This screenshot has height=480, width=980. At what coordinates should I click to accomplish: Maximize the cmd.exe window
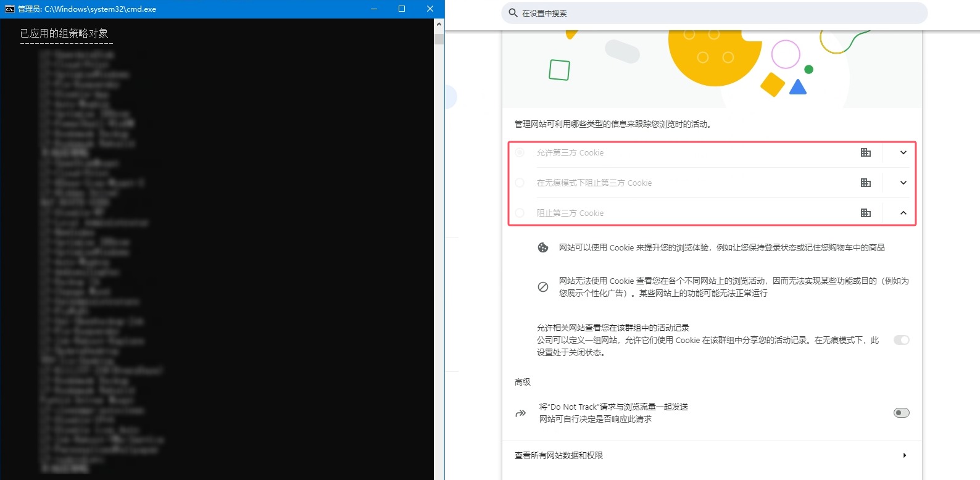[x=402, y=9]
